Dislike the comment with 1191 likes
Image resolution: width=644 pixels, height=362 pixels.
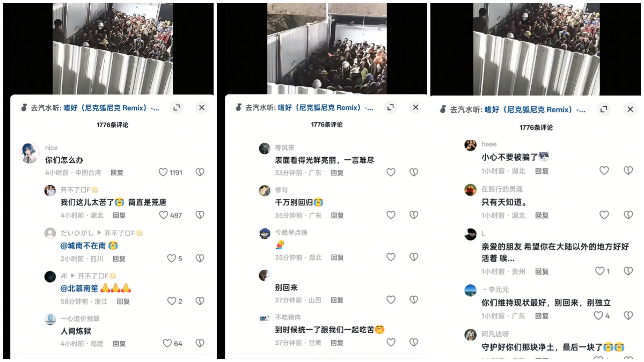coord(200,172)
